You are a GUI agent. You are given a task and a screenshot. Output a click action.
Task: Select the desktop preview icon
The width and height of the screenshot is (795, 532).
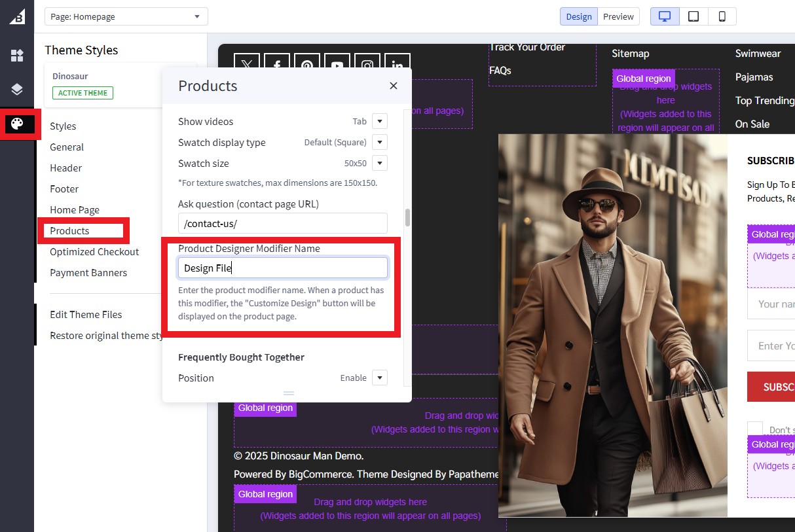(664, 16)
